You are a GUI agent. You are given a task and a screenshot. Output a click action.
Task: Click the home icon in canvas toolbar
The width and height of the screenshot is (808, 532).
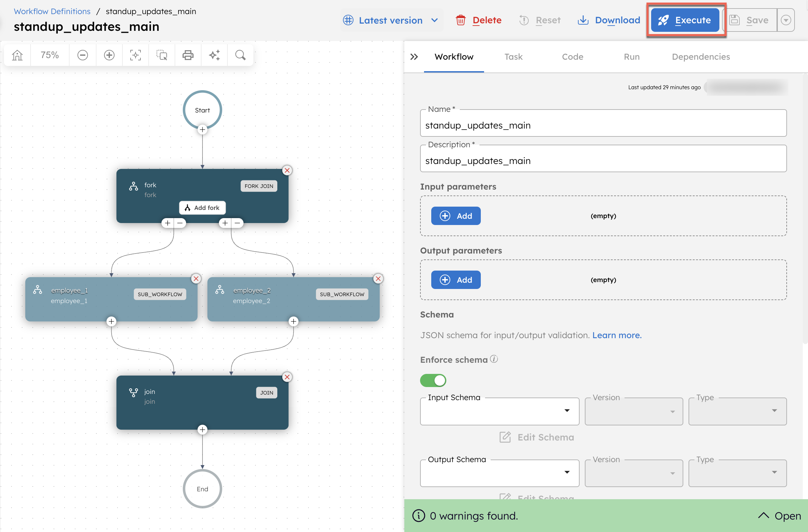click(17, 55)
